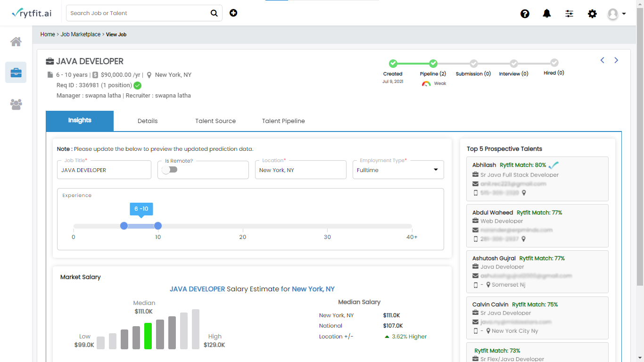Open Abhilash talent profile

[x=484, y=165]
